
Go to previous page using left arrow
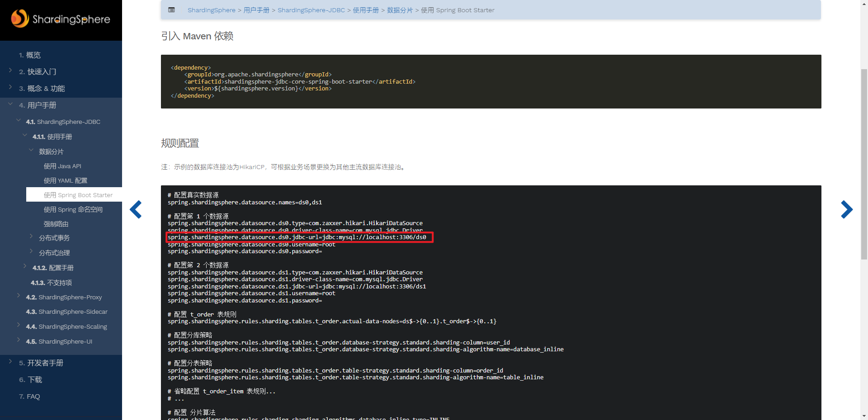click(x=136, y=209)
